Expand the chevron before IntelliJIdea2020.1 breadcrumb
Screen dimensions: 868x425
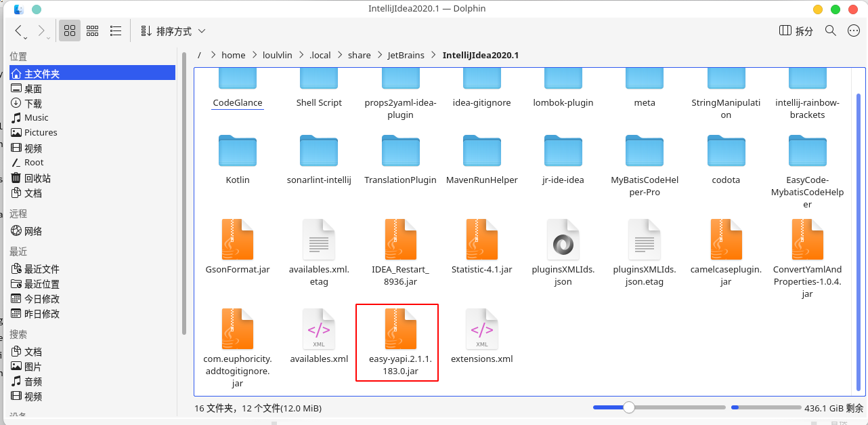[435, 55]
